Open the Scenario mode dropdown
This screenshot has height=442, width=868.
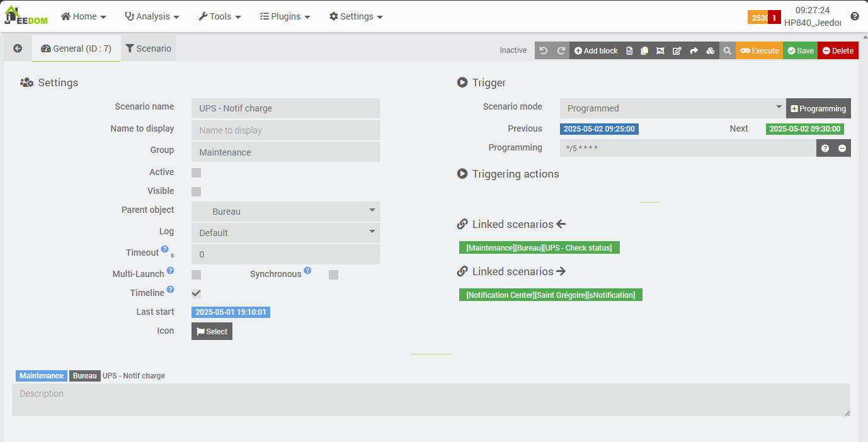tap(672, 108)
